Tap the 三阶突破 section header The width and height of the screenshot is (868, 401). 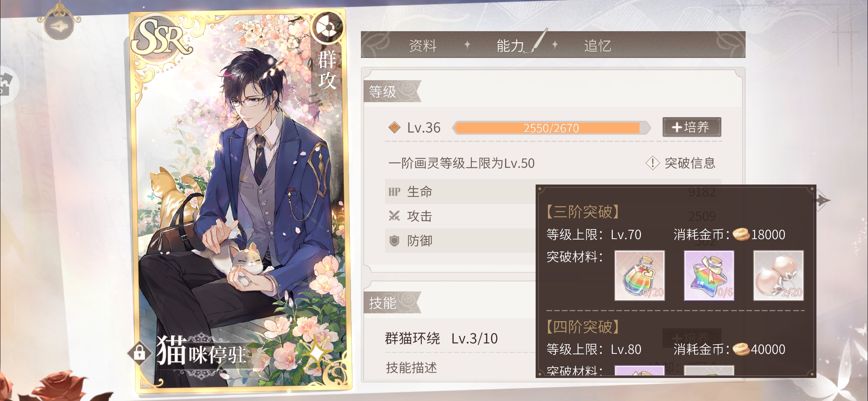[x=583, y=212]
